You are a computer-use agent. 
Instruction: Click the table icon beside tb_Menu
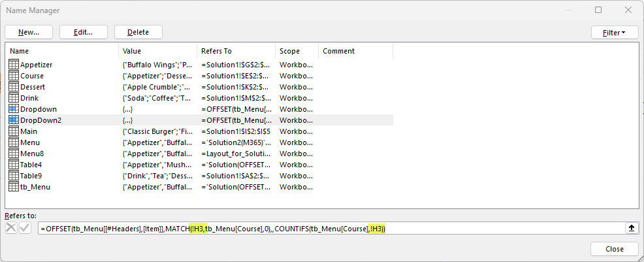coord(14,187)
